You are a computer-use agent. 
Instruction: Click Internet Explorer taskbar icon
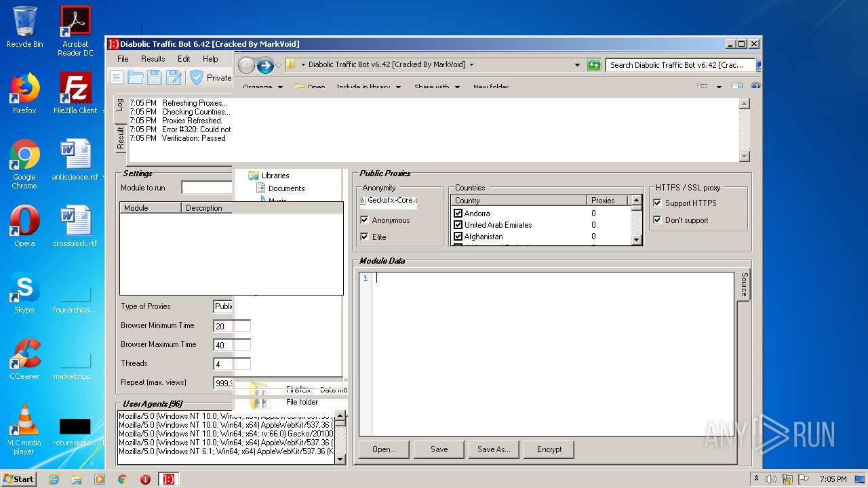[54, 479]
